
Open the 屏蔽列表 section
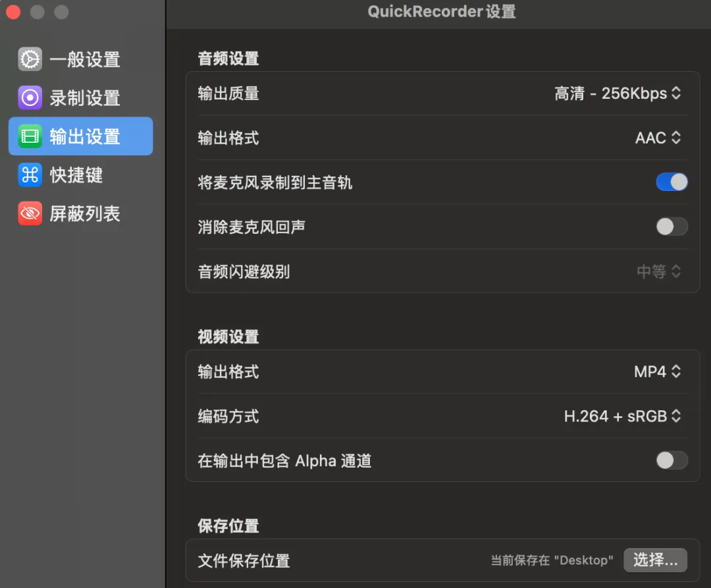coord(81,213)
